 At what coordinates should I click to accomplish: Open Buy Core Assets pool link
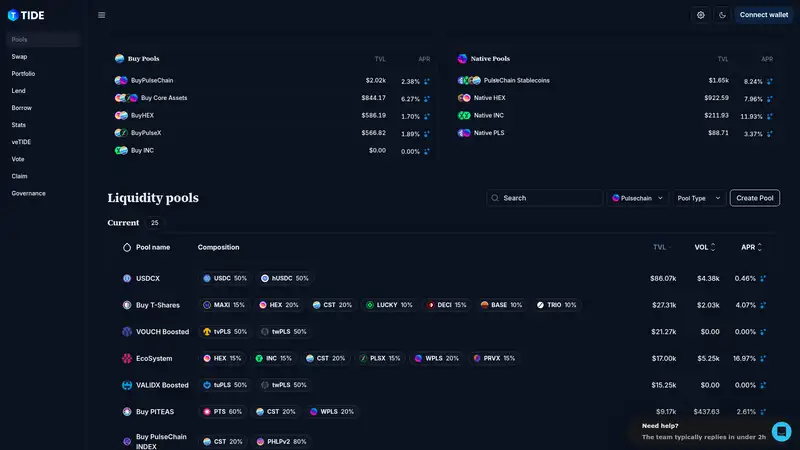164,97
